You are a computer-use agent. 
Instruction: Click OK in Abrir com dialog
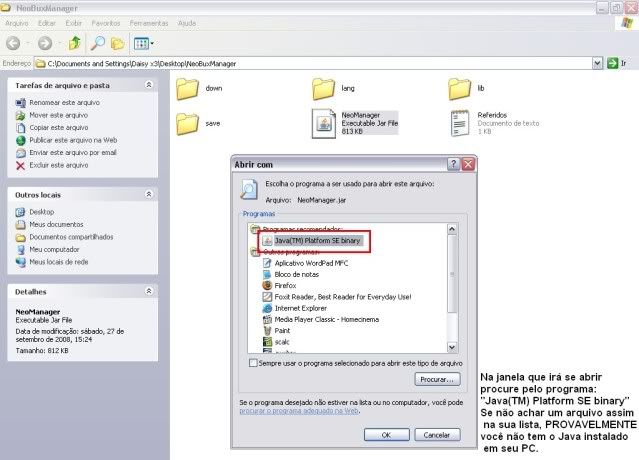(386, 435)
